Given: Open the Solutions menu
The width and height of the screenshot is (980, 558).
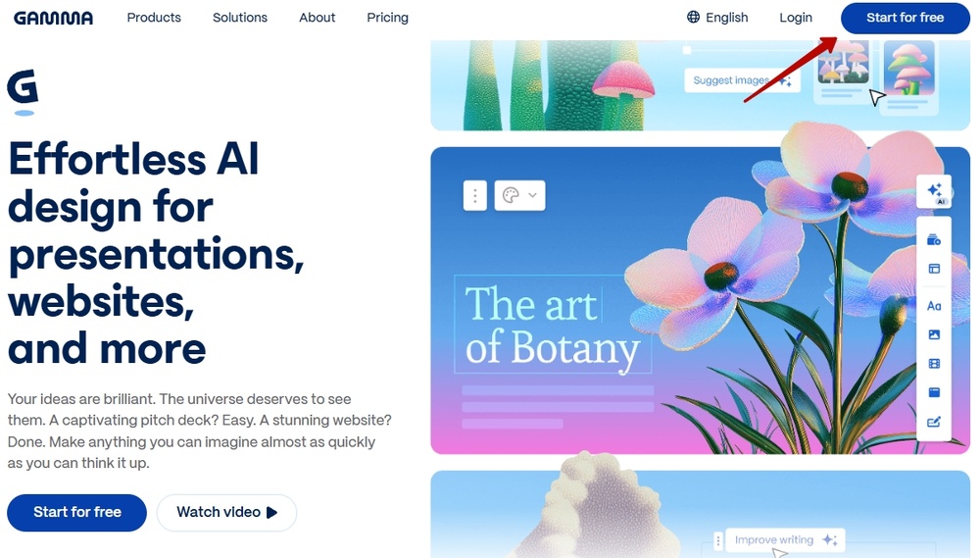Looking at the screenshot, I should pyautogui.click(x=240, y=18).
